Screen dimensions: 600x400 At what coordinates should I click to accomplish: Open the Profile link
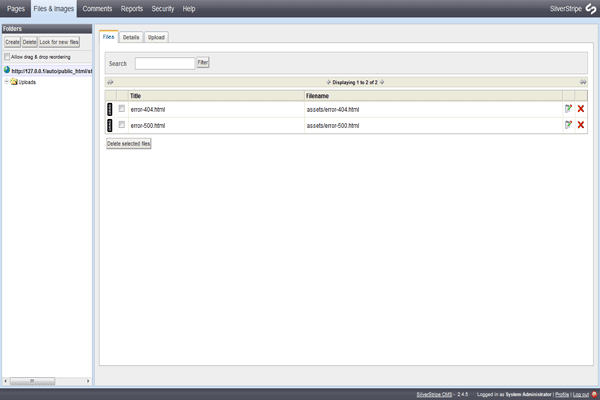coord(562,394)
